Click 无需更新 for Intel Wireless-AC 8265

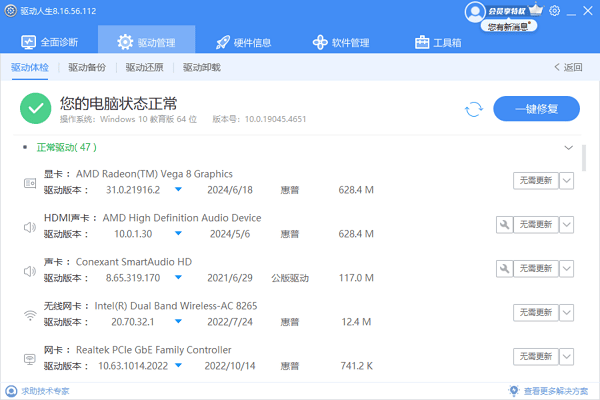[x=536, y=313]
